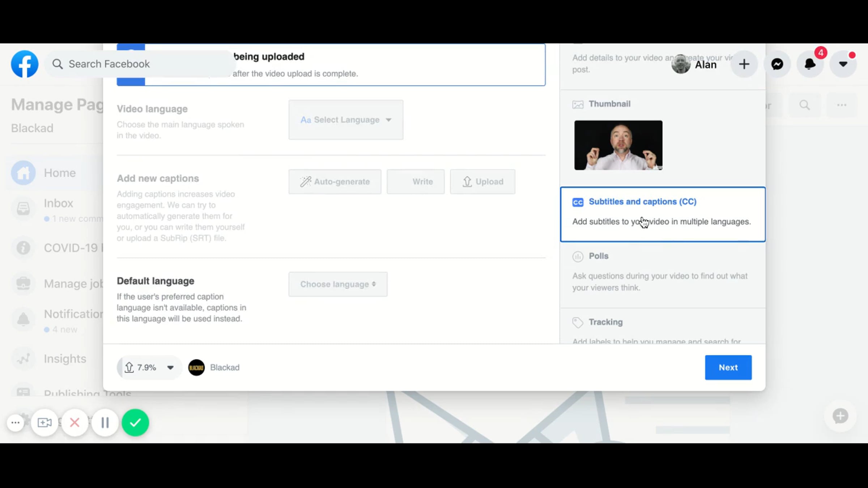Open the Create plus menu

[x=744, y=64]
